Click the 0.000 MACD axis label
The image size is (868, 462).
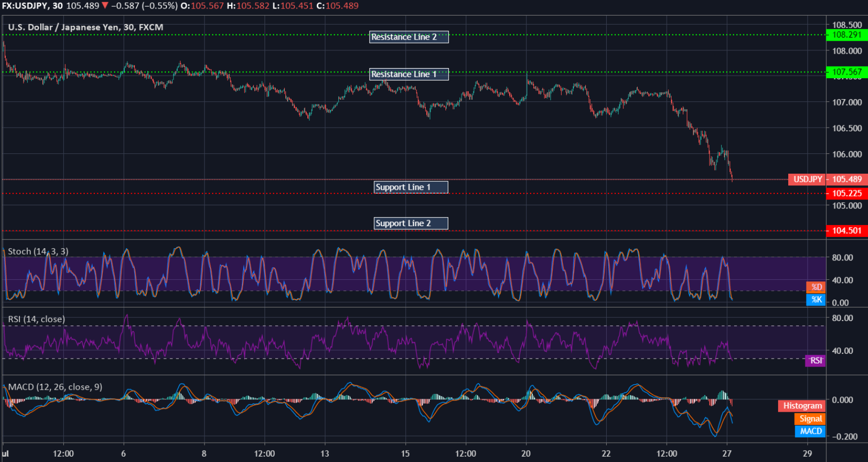pyautogui.click(x=843, y=400)
